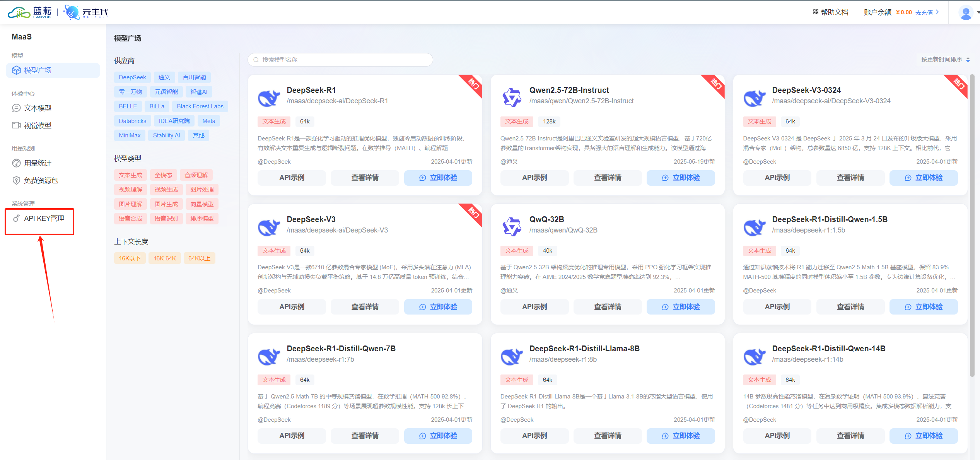Open 视觉模型 in the sidebar
980x460 pixels.
[x=37, y=125]
